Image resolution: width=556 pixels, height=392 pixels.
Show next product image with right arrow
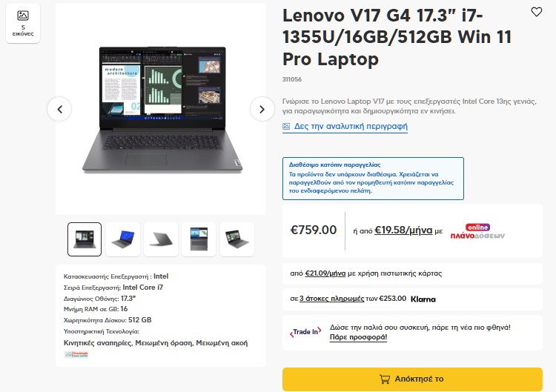pyautogui.click(x=262, y=109)
